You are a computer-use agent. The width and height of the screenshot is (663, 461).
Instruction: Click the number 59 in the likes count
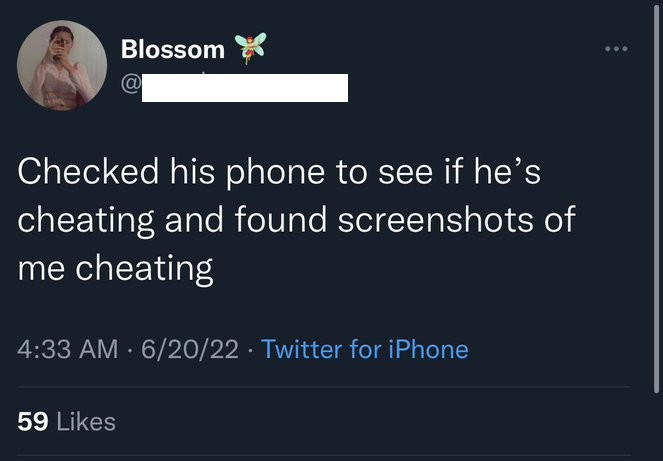pyautogui.click(x=33, y=421)
